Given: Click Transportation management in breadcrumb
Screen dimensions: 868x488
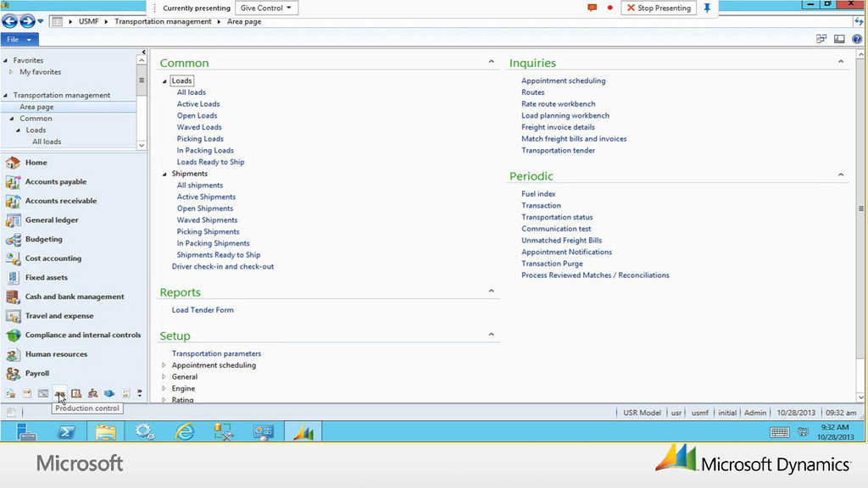Looking at the screenshot, I should (x=163, y=21).
